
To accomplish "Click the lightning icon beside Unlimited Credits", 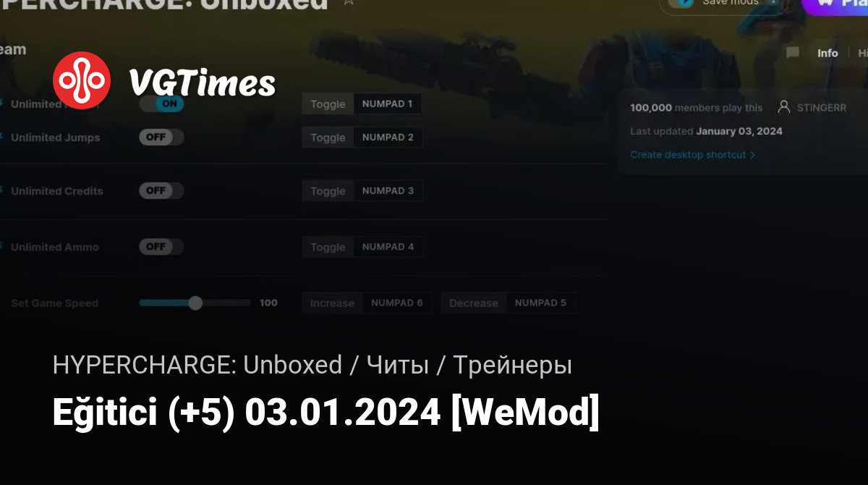I will pos(1,191).
